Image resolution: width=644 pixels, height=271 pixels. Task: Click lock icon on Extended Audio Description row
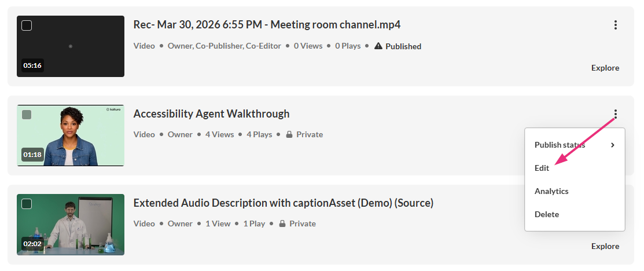pos(282,224)
